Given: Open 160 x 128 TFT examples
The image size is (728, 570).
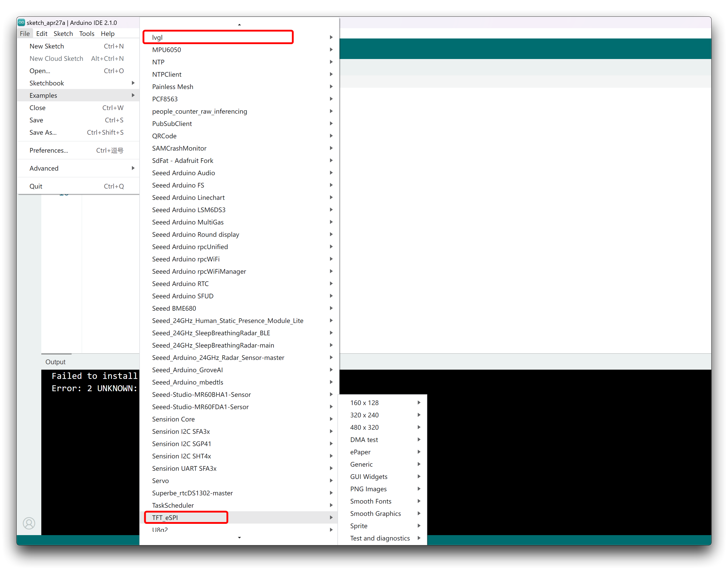Looking at the screenshot, I should click(383, 403).
